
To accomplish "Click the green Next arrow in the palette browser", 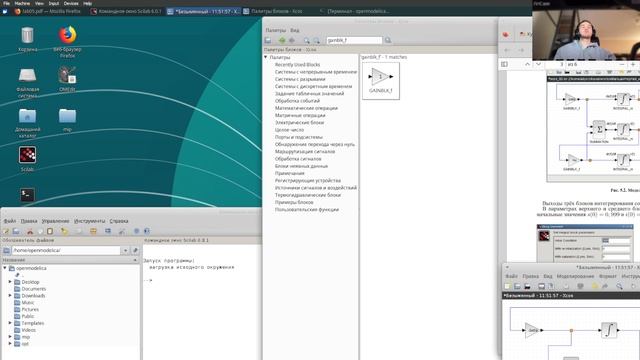I will (x=282, y=40).
